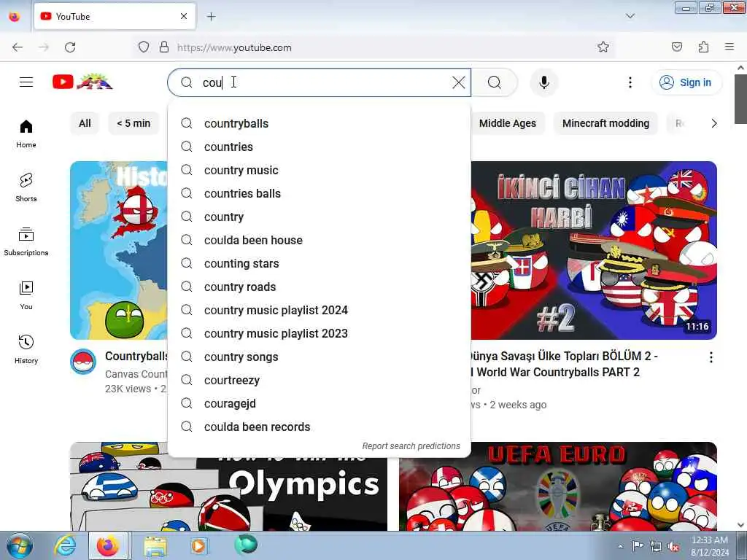Start voice search with microphone
This screenshot has height=560, width=747.
543,82
